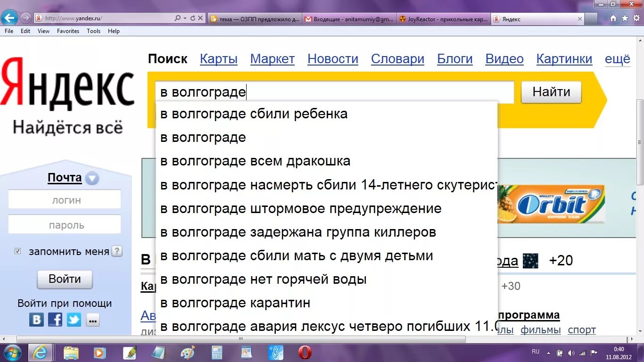This screenshot has height=362, width=644.
Task: Switch to the тема — ОЗПП tab
Action: pyautogui.click(x=255, y=19)
